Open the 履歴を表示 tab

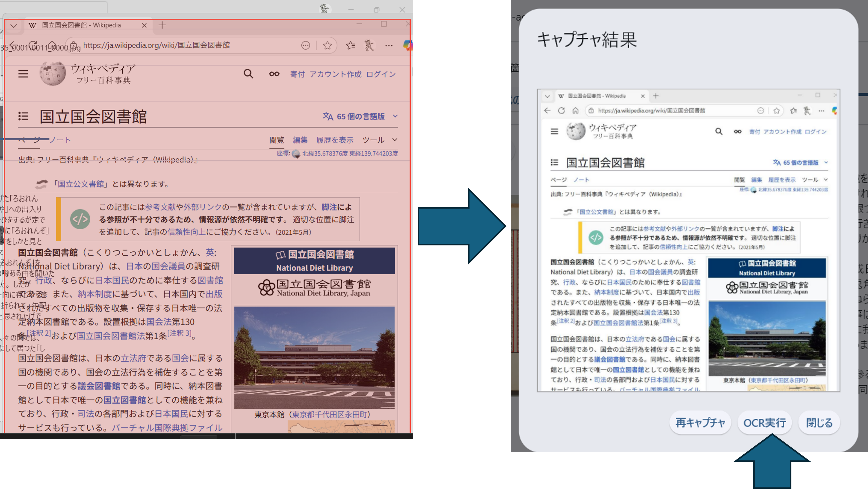(335, 140)
